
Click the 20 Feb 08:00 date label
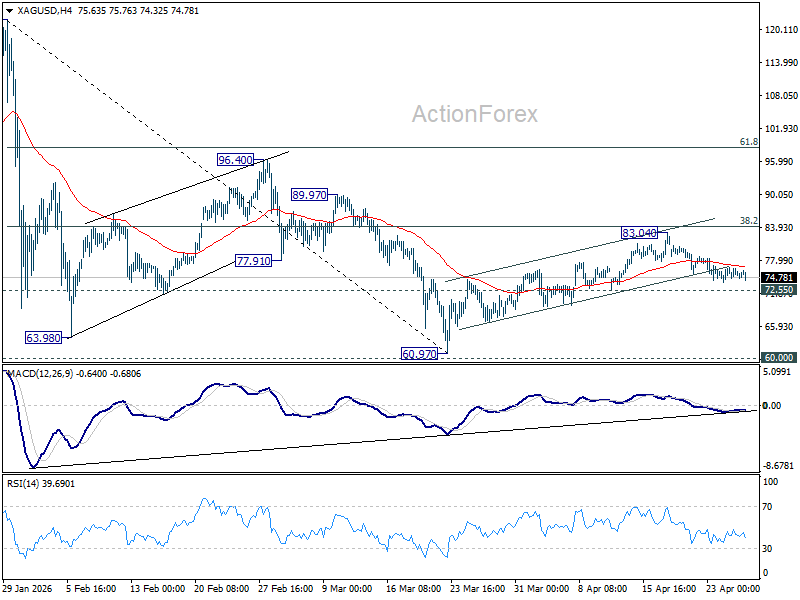[x=221, y=588]
